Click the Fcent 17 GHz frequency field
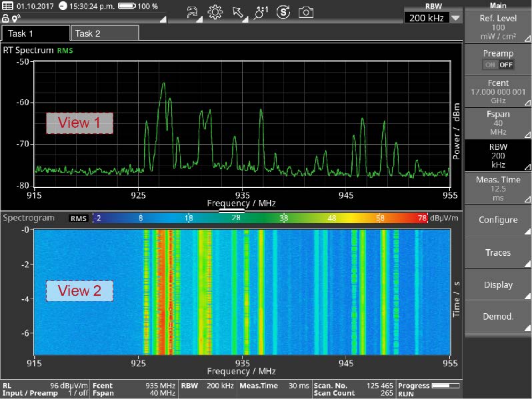 pyautogui.click(x=498, y=91)
